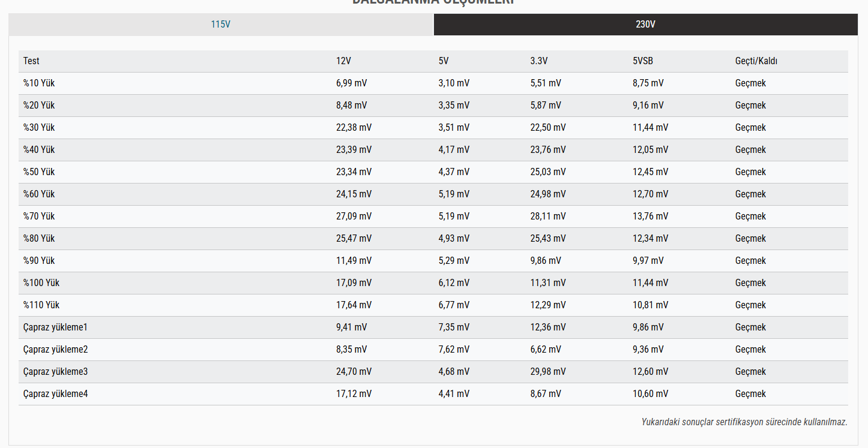868x448 pixels.
Task: Select the %20 Yük row label
Action: (x=39, y=106)
